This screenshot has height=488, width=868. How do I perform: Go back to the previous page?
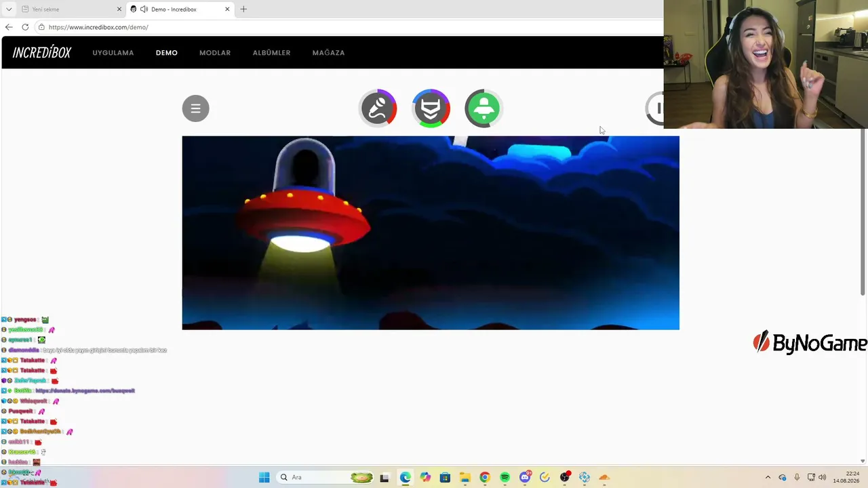click(x=9, y=27)
